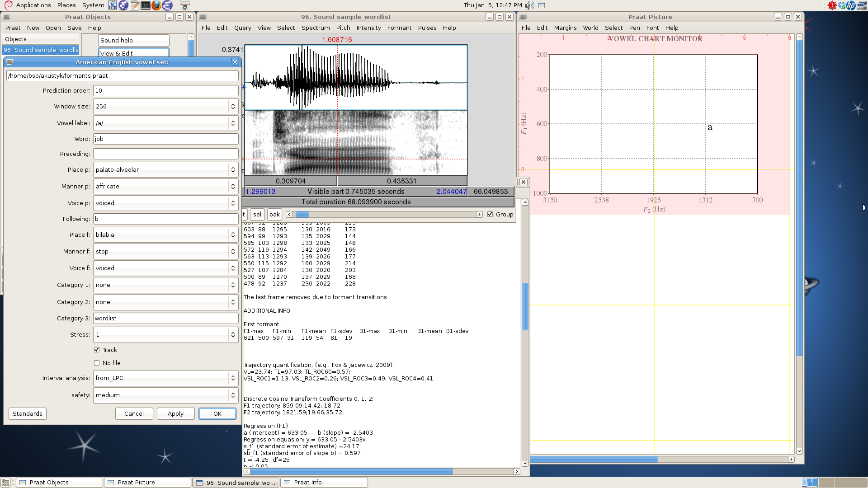This screenshot has height=488, width=868.
Task: Click the OK button
Action: click(217, 413)
